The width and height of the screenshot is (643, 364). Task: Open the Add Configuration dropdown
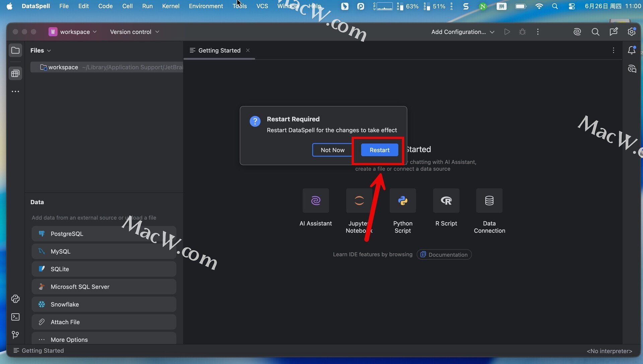[462, 32]
